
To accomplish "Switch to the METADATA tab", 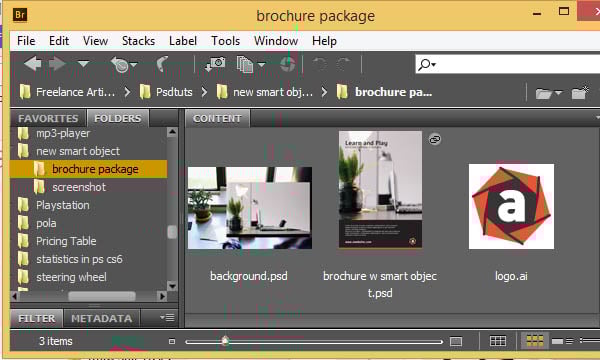I will (101, 318).
